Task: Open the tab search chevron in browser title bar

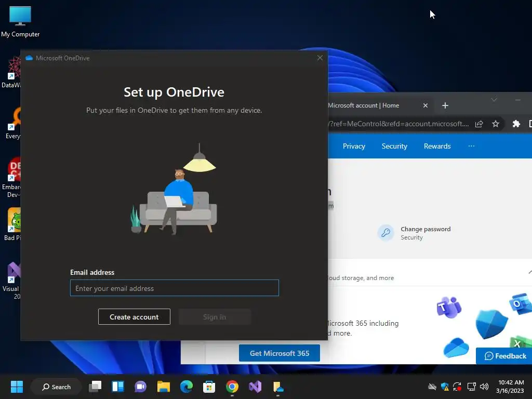Action: click(494, 100)
